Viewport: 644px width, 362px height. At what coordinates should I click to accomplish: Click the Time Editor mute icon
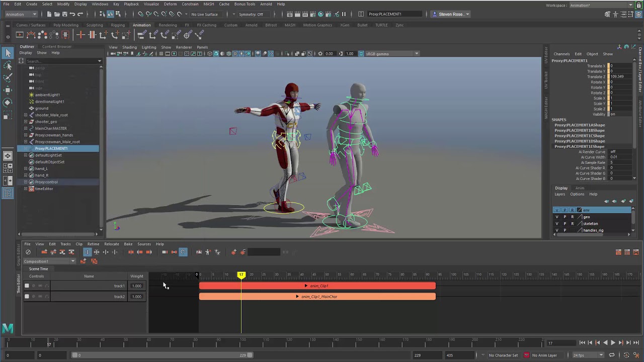[28, 252]
